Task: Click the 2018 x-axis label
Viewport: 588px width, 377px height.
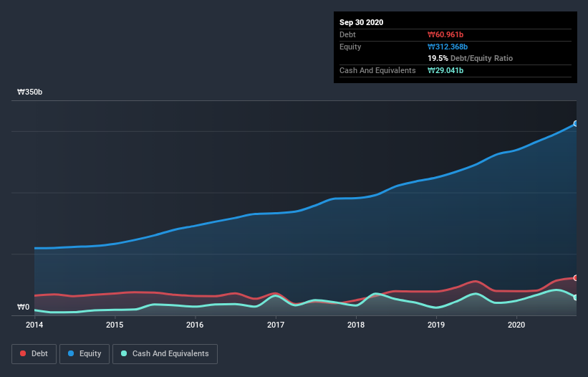Action: coord(356,325)
